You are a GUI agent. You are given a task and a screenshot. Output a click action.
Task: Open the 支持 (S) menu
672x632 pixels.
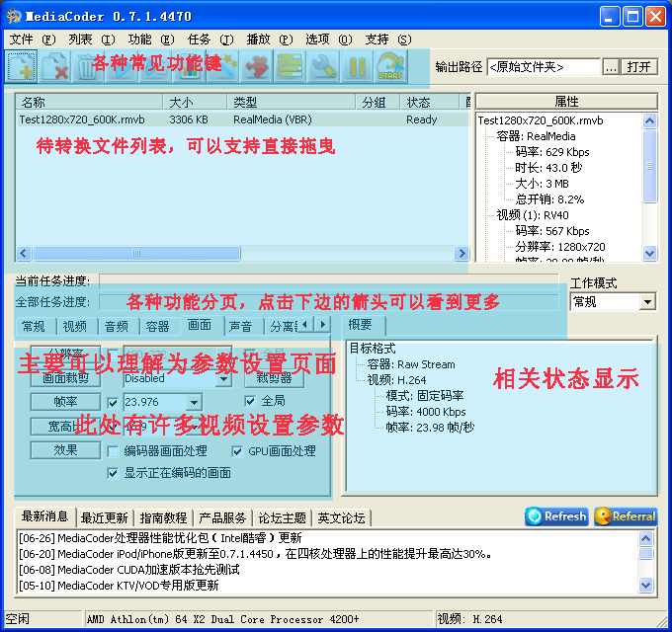coord(387,39)
